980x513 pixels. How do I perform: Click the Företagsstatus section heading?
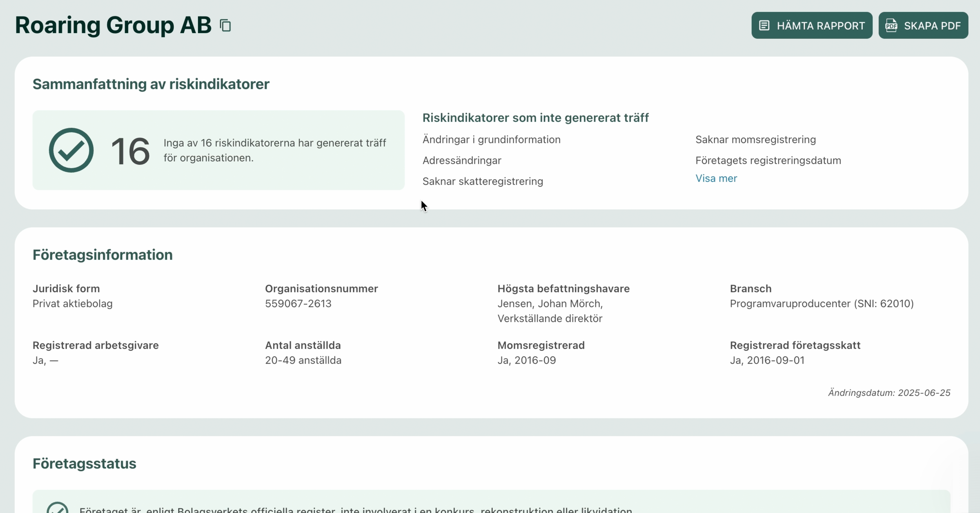[x=84, y=463]
